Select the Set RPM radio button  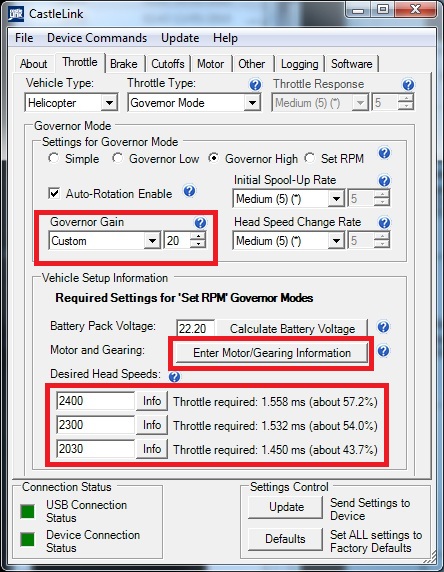(310, 158)
